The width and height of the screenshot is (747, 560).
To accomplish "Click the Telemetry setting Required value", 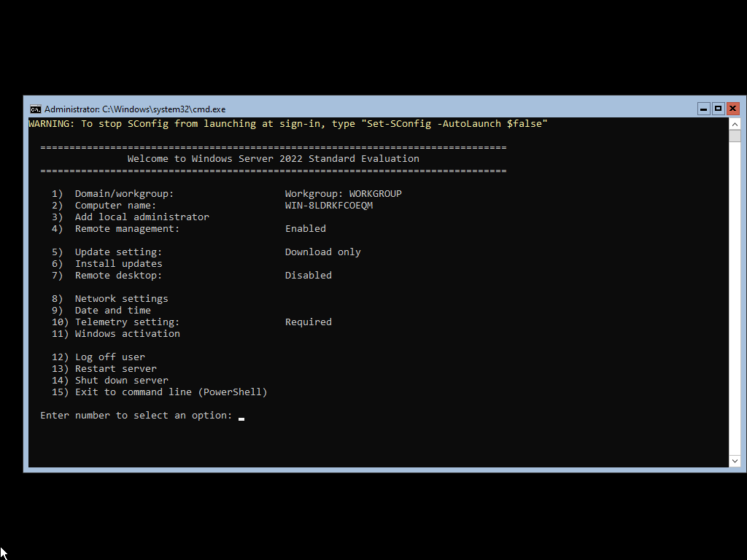I will click(308, 322).
